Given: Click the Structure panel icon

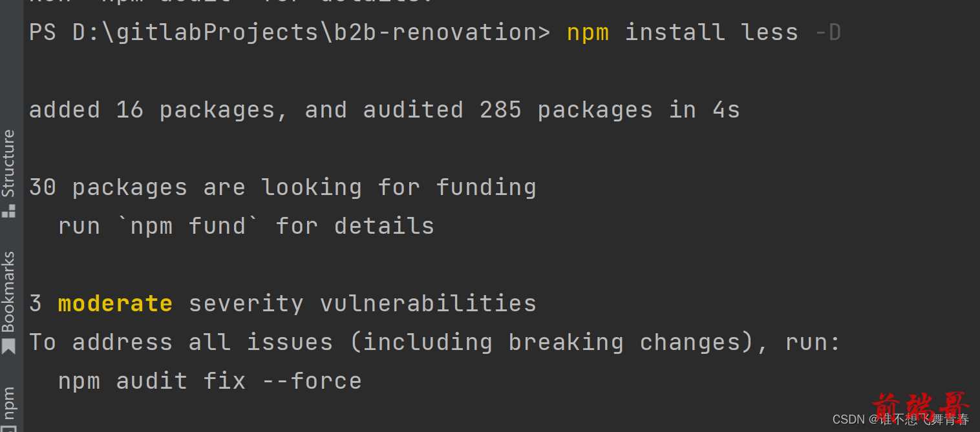Looking at the screenshot, I should click(8, 211).
